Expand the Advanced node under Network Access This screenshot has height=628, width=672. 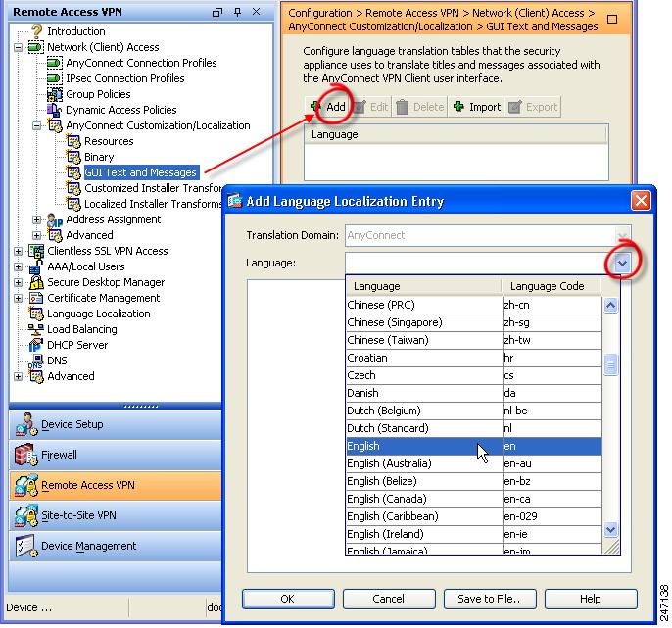click(x=37, y=235)
